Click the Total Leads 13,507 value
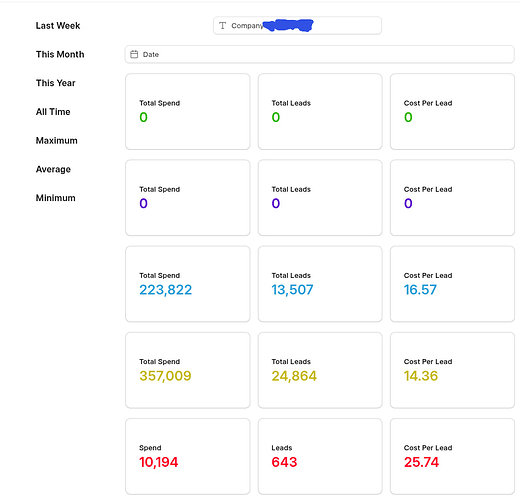Screen dimensions: 520x500 click(x=292, y=290)
